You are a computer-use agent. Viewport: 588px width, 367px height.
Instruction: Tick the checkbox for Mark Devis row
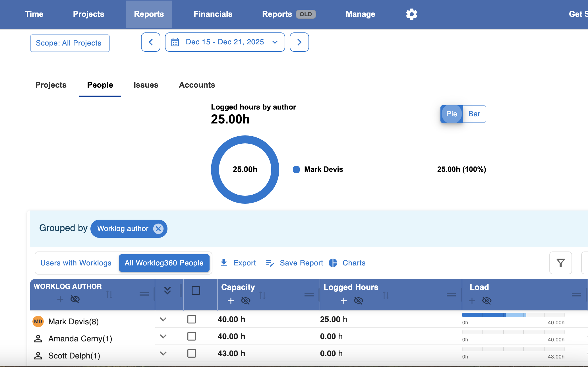[192, 319]
